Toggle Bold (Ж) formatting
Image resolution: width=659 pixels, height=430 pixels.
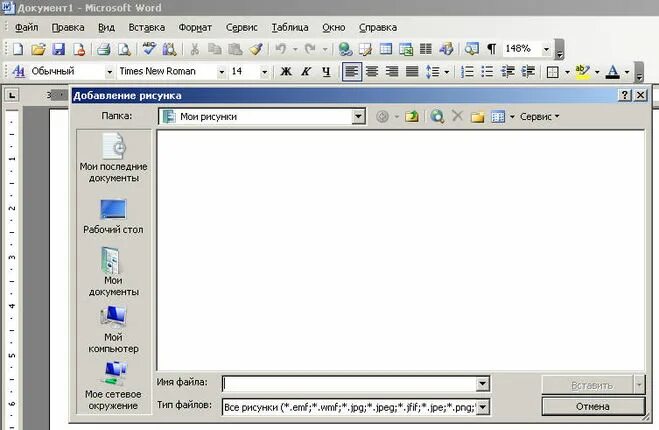(286, 72)
